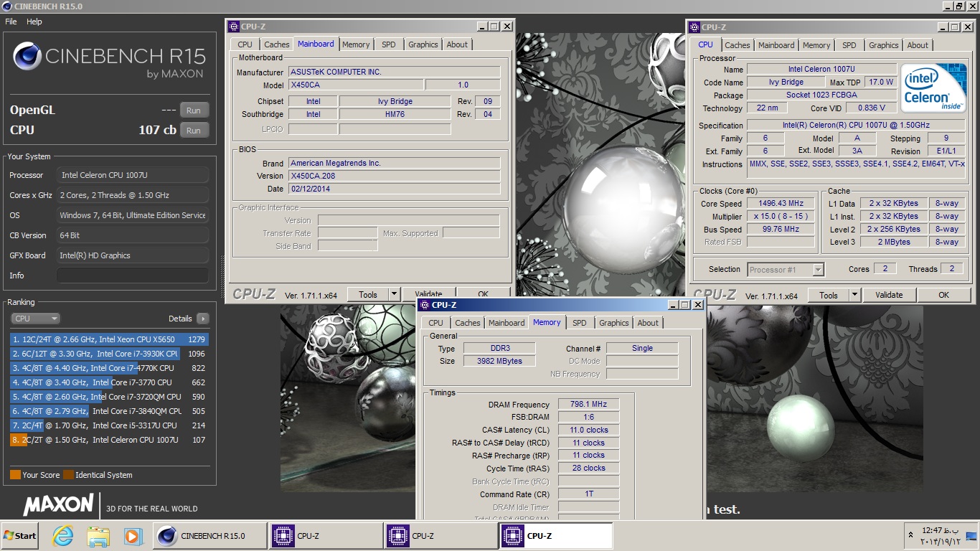
Task: Open the CPU ranking type dropdown
Action: (x=35, y=319)
